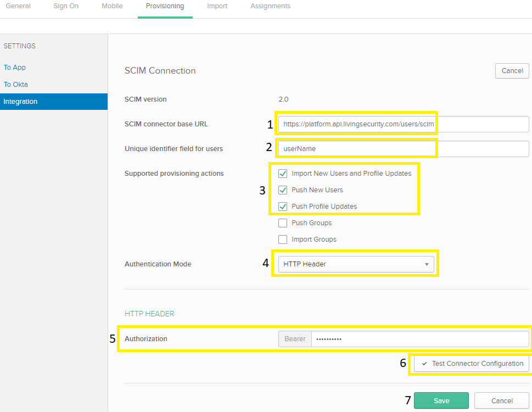532x412 pixels.
Task: Enable the Push Groups checkbox
Action: pos(283,223)
